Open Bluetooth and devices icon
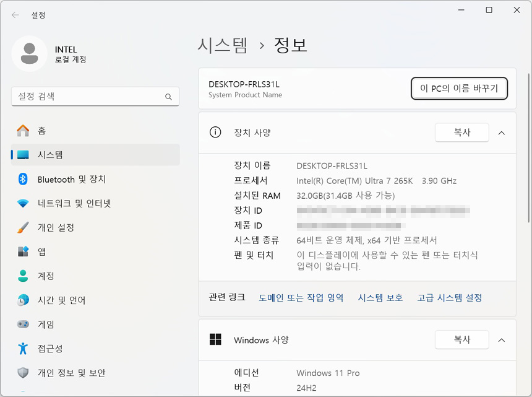Screen dimensions: 532x397 point(23,179)
